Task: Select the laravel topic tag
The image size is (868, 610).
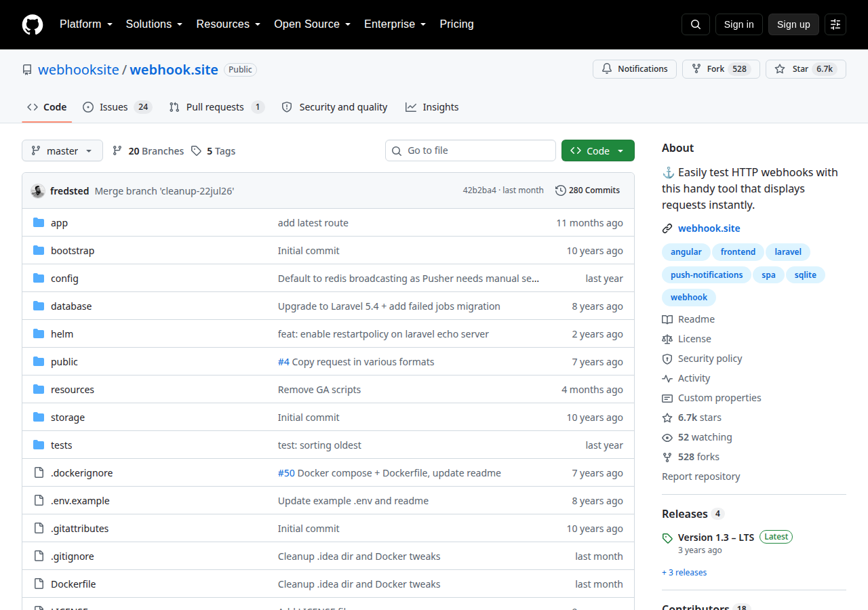Action: pyautogui.click(x=788, y=252)
